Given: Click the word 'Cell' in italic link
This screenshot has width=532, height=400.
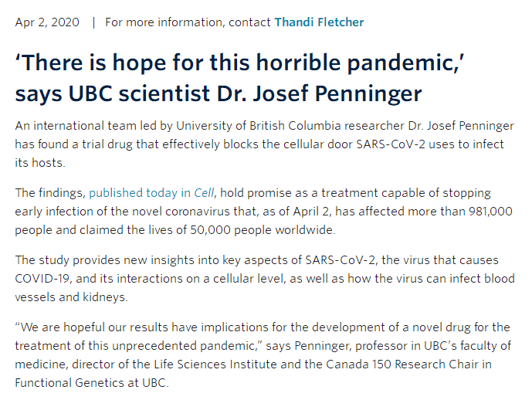Looking at the screenshot, I should [204, 193].
